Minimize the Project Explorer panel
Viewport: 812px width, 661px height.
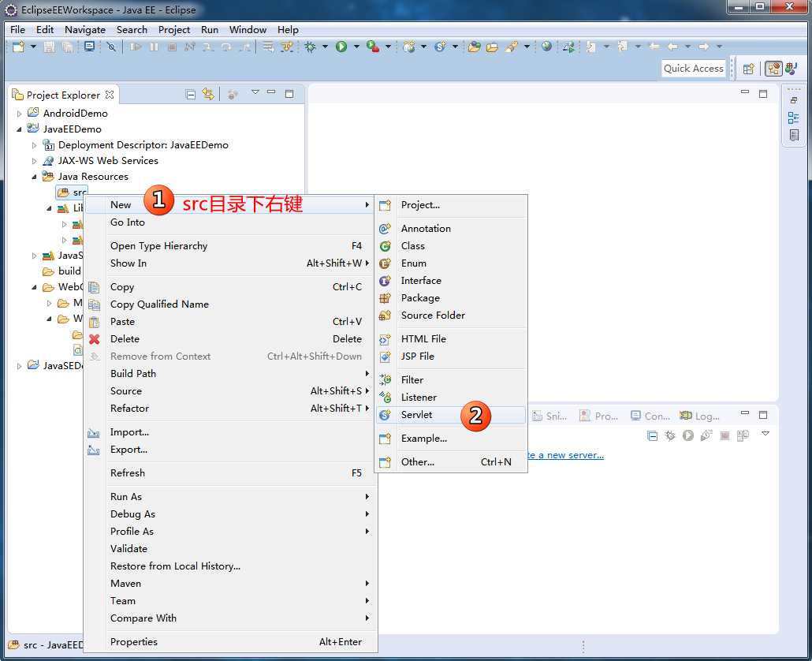(x=271, y=91)
